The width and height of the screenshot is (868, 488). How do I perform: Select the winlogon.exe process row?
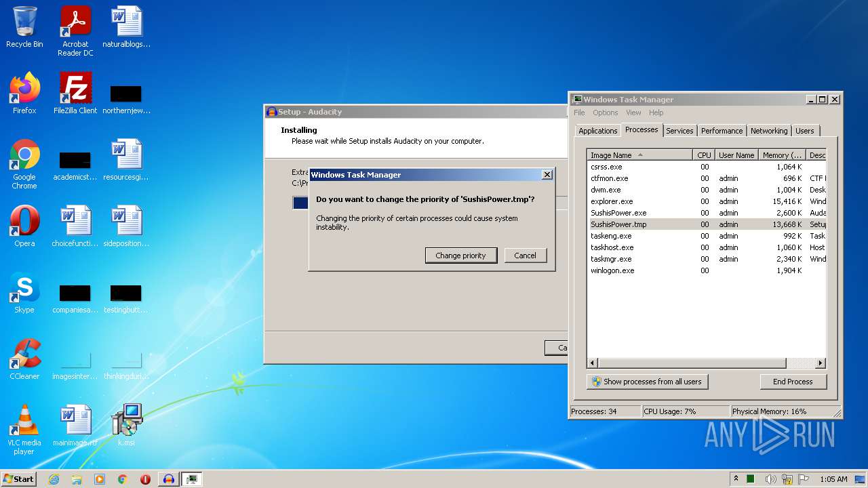point(707,270)
